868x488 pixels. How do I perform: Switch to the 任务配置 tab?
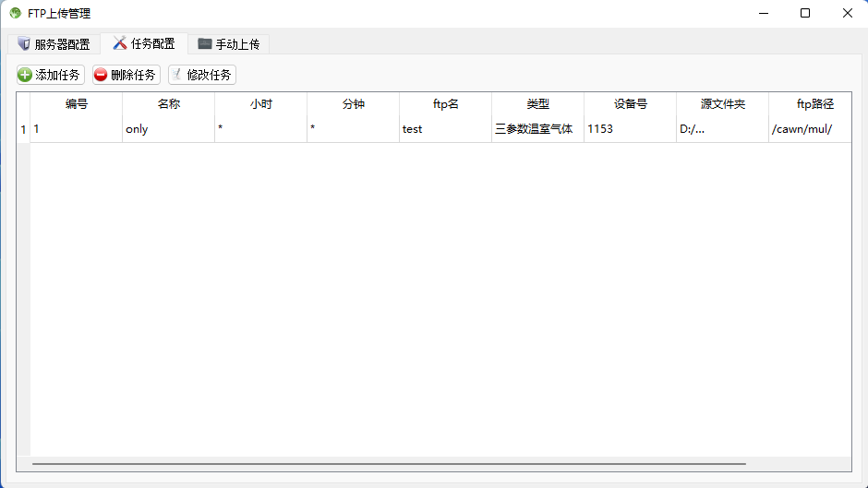tap(144, 43)
